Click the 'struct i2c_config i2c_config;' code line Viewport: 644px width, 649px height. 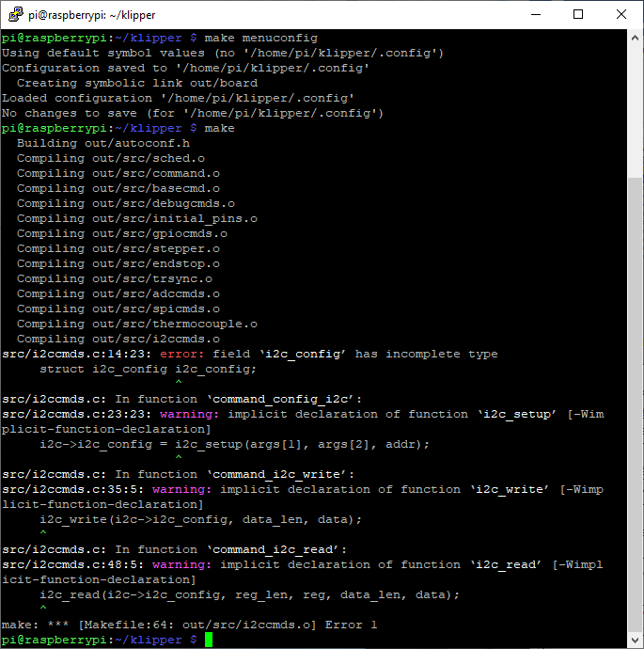pyautogui.click(x=149, y=370)
